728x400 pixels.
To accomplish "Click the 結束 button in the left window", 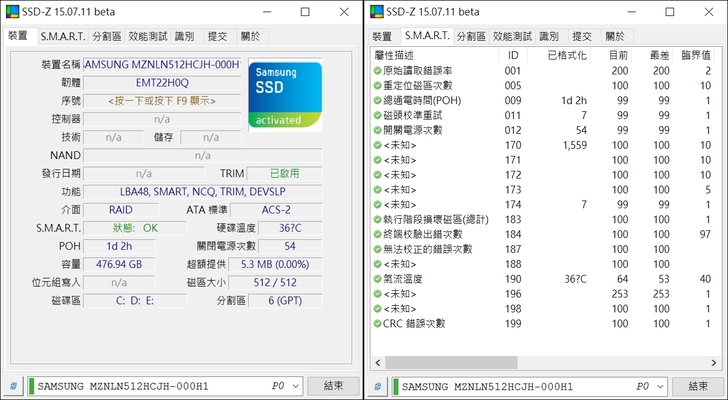I will [333, 386].
